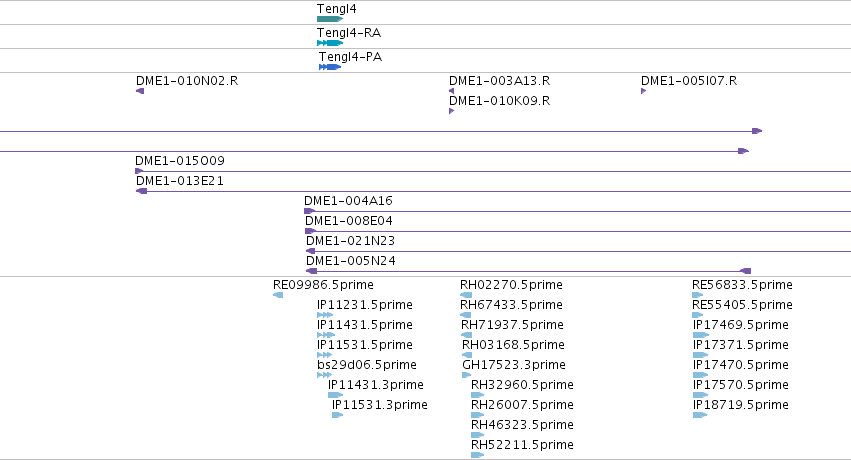Click the bs29d06.5prime label
Screen dimensions: 851x460
tap(367, 365)
